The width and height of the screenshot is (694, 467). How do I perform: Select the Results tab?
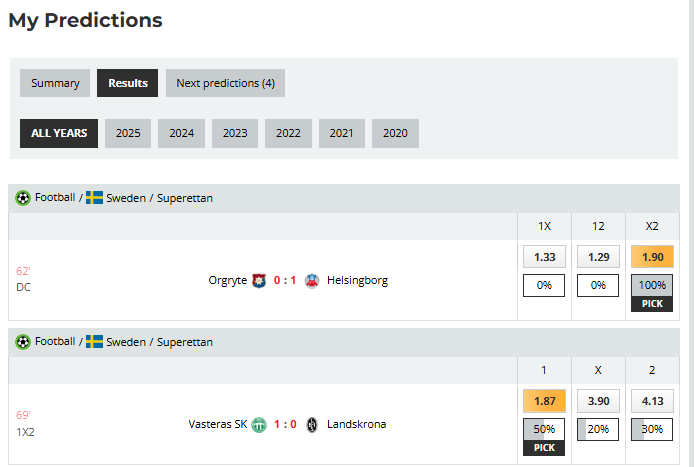point(127,83)
